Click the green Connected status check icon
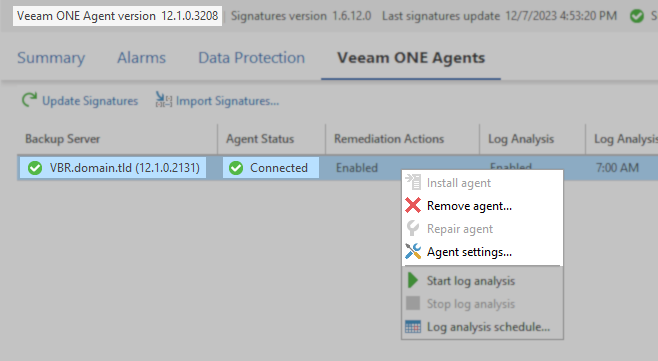Screen dimensions: 658x361 point(236,168)
